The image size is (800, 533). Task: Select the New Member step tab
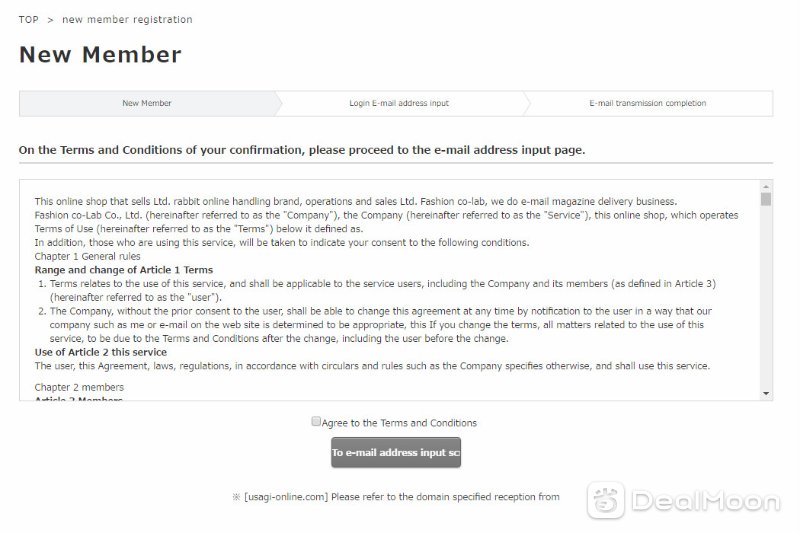tap(147, 103)
